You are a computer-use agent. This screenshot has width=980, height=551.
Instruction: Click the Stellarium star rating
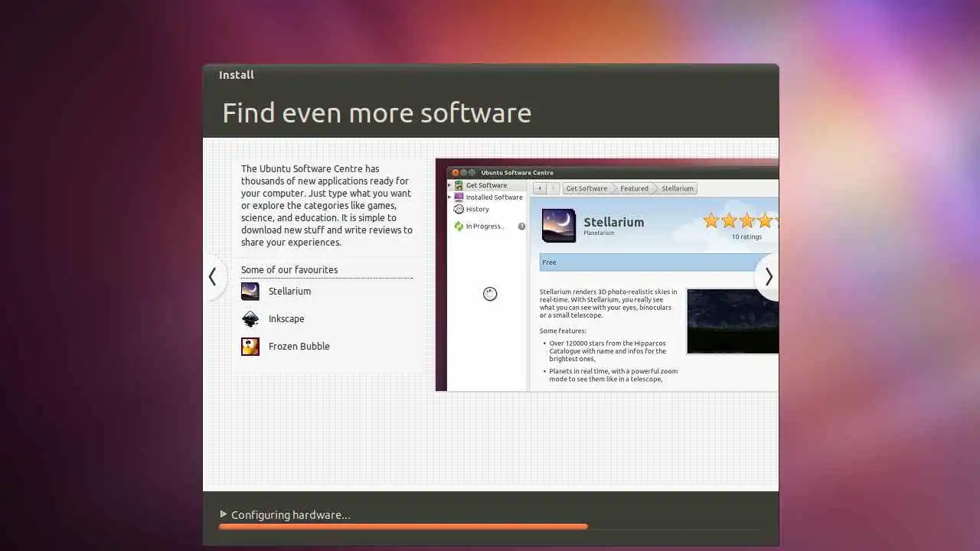click(x=740, y=221)
